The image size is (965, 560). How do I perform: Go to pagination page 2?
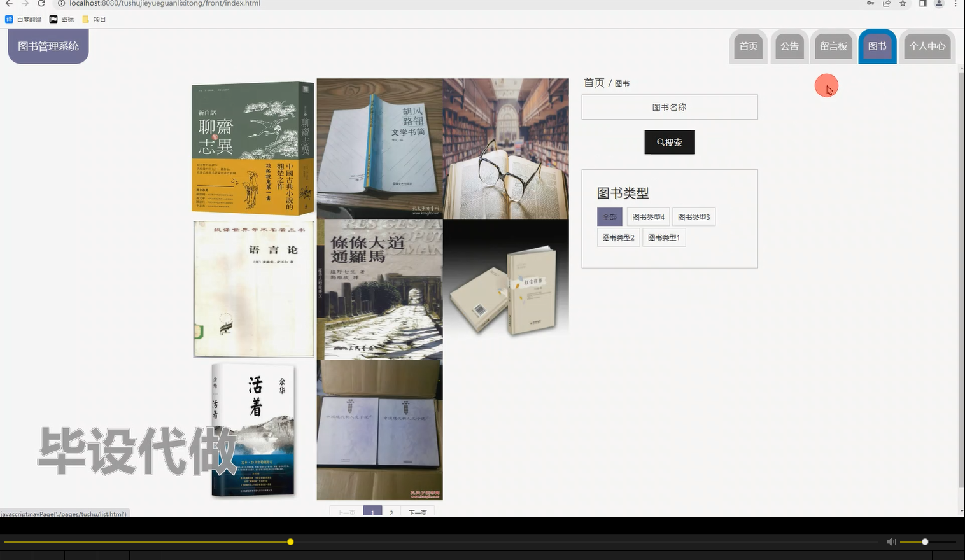(x=391, y=512)
